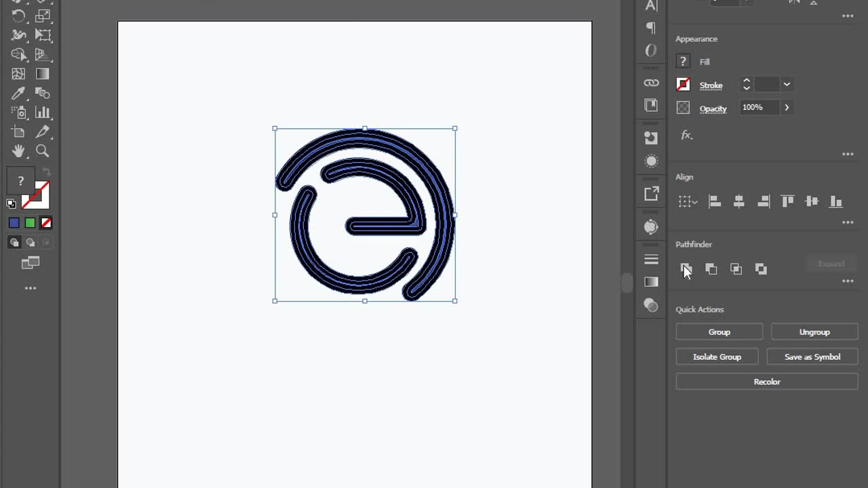Show more options for Pathfinder section
Screen dimensions: 868x488
click(x=848, y=281)
